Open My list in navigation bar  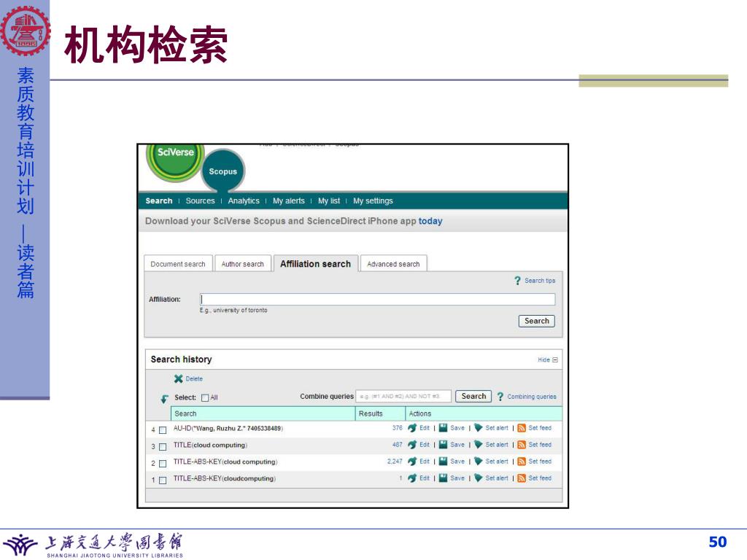[329, 201]
